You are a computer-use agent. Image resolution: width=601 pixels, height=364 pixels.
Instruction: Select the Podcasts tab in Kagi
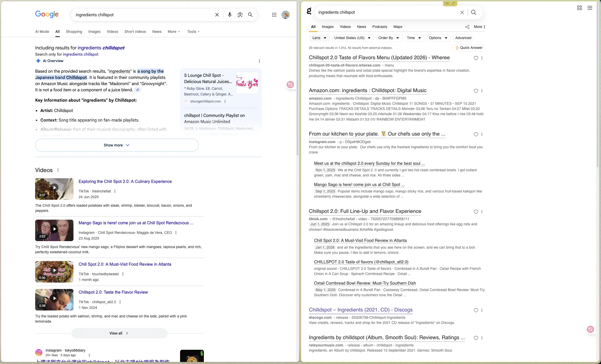pyautogui.click(x=380, y=27)
